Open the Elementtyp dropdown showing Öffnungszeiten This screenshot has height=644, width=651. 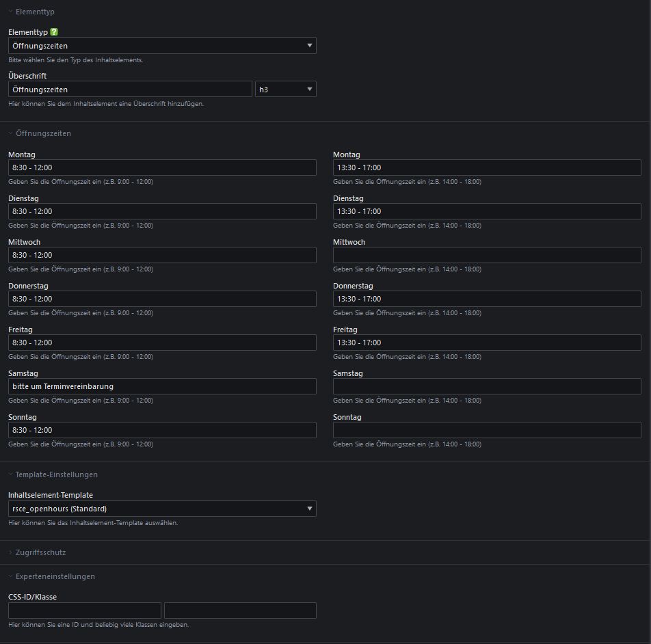click(x=162, y=46)
